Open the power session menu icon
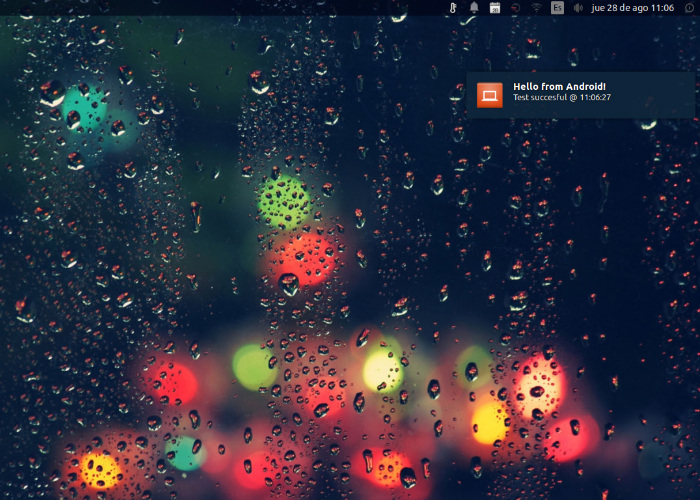 689,8
